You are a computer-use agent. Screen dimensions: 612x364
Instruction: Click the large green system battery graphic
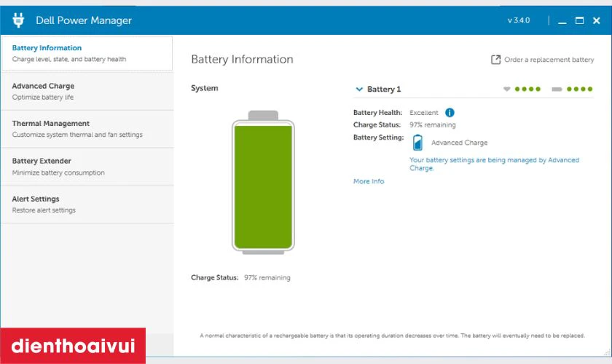click(263, 183)
